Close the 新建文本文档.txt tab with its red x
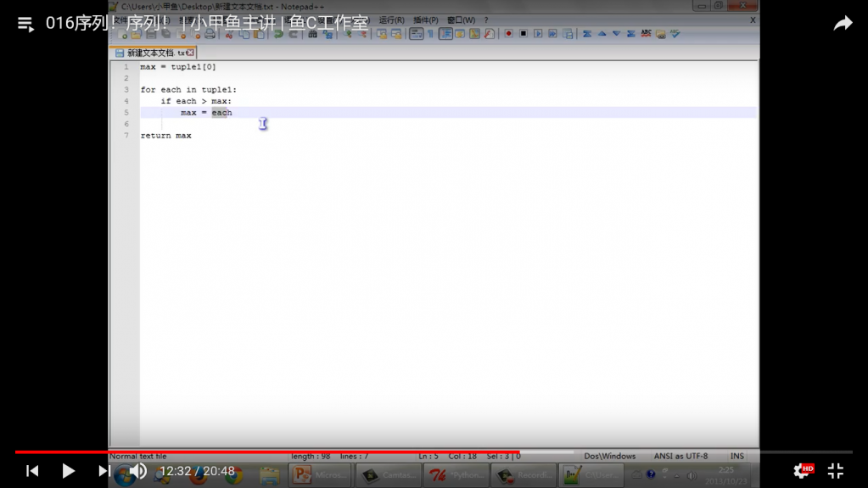 coord(190,53)
